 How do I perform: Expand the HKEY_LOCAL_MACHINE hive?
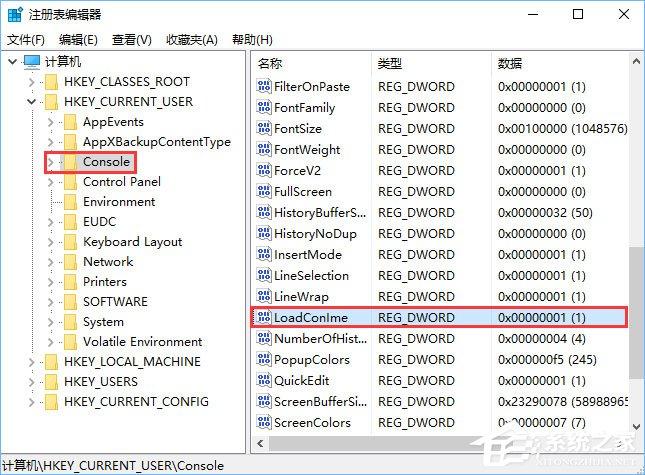pyautogui.click(x=31, y=362)
